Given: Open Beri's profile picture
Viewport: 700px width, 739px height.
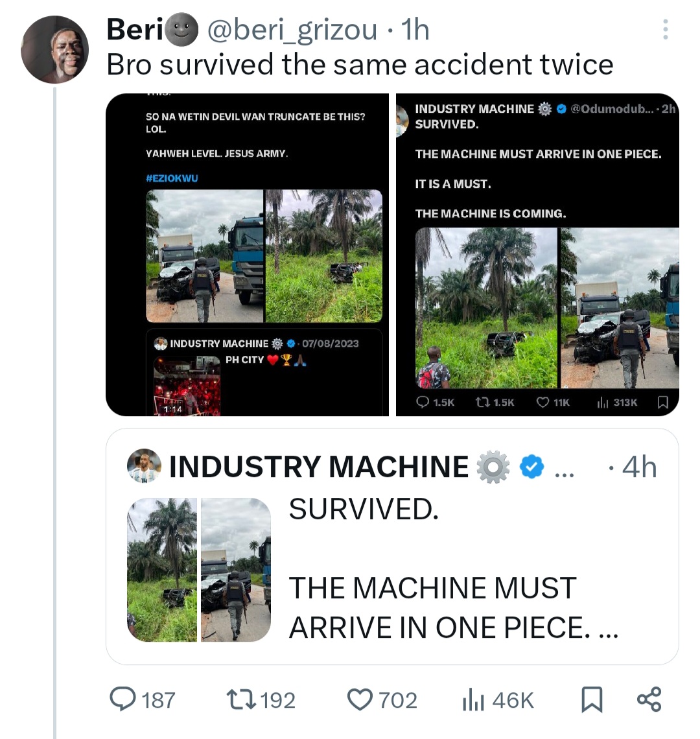Looking at the screenshot, I should (54, 49).
